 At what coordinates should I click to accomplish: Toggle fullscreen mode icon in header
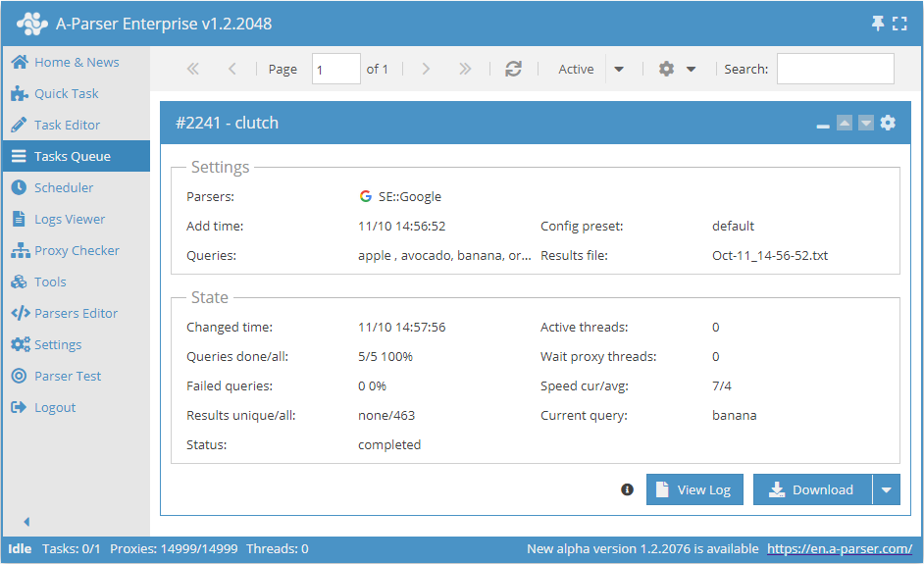[899, 24]
